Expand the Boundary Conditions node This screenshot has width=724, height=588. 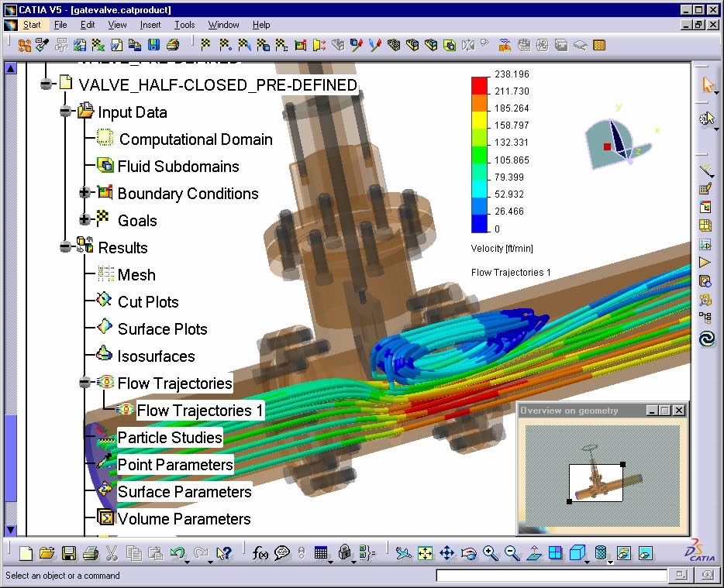pos(84,193)
